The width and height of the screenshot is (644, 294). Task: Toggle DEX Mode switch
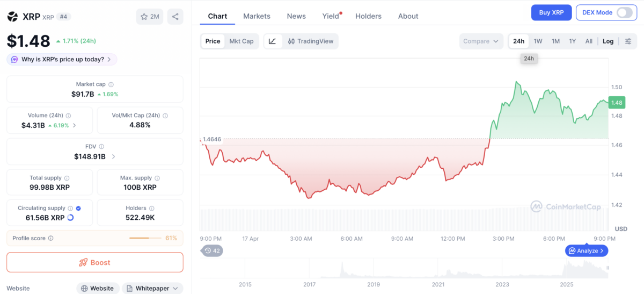(x=624, y=12)
